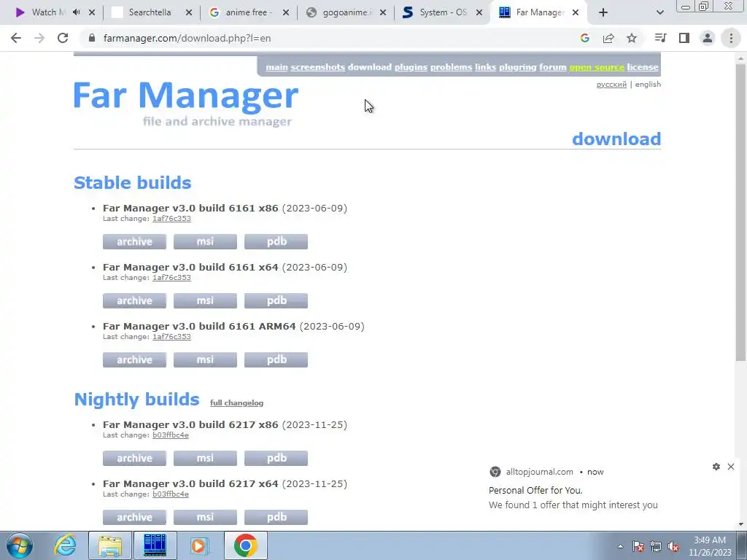Open notification settings gear icon
The image size is (747, 560).
click(716, 467)
